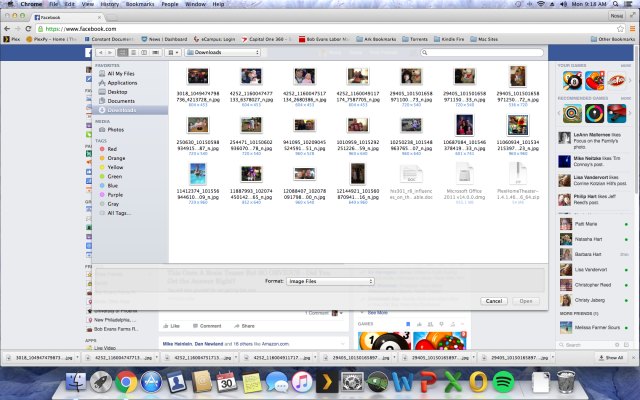The height and width of the screenshot is (400, 640).
Task: Click the Open button
Action: [526, 301]
